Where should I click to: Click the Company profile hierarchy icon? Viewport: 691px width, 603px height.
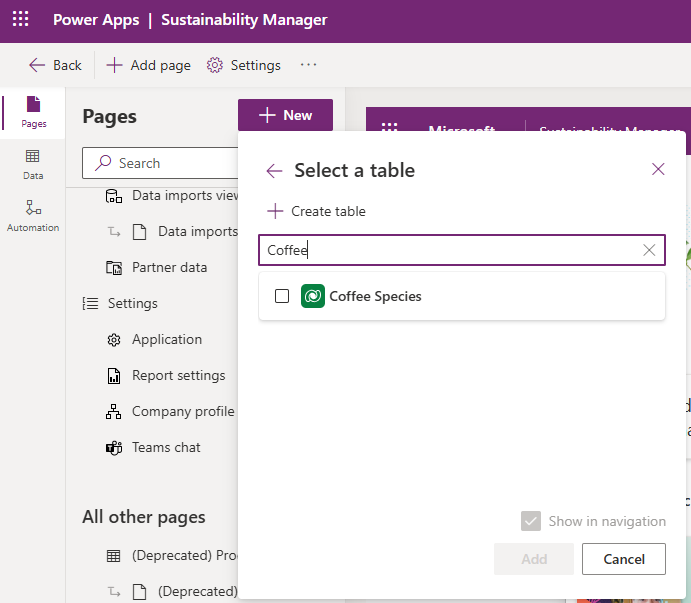click(114, 412)
